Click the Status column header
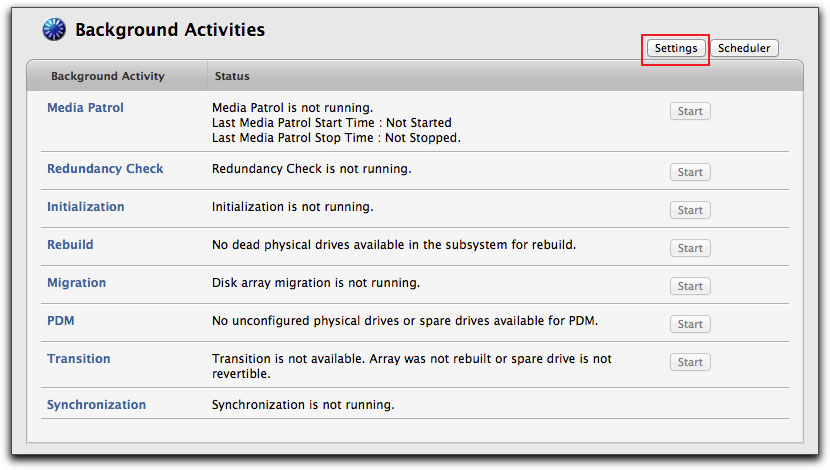Image resolution: width=830 pixels, height=470 pixels. tap(232, 76)
